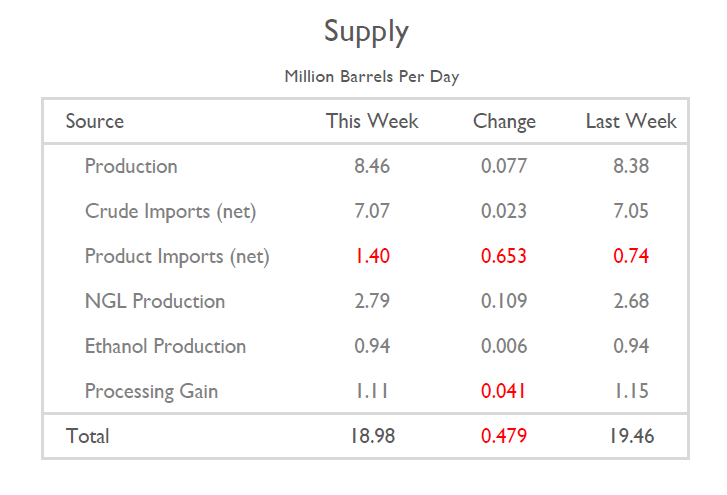Click the red 0.479 Total change value

tap(504, 437)
